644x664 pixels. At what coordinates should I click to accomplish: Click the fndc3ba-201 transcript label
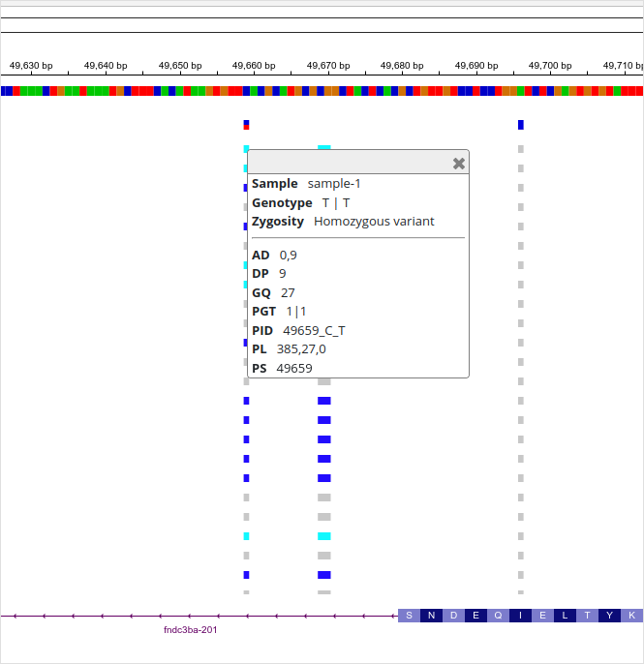point(190,630)
